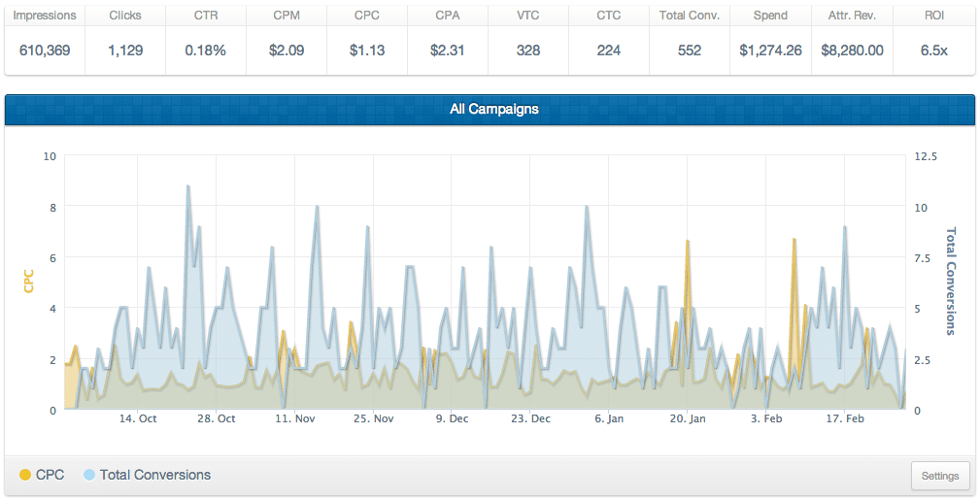
Task: Open chart Settings button
Action: (940, 476)
